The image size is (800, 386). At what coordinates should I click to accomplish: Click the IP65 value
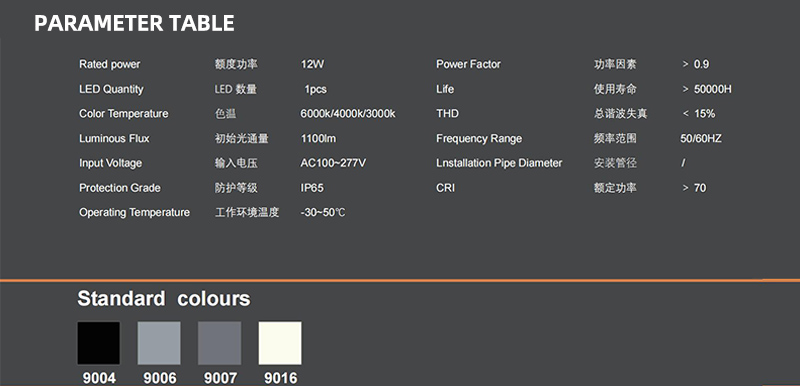click(x=312, y=188)
